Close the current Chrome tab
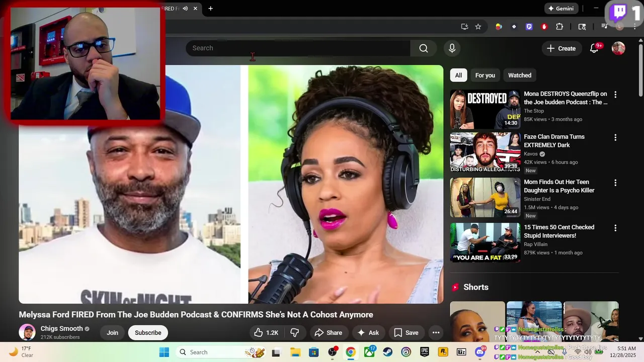644x362 pixels. (195, 9)
